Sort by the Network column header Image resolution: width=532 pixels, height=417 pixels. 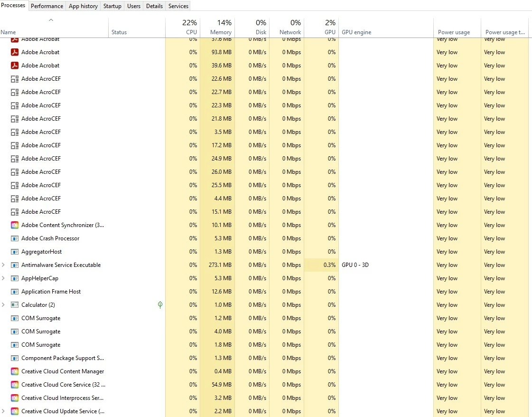click(287, 27)
